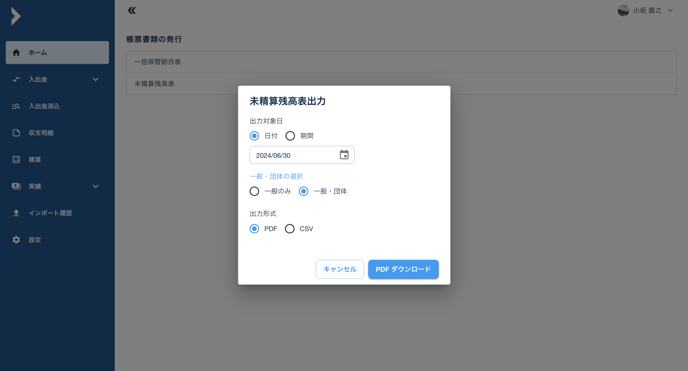Click the 設定 gear icon
This screenshot has width=688, height=371.
16,240
